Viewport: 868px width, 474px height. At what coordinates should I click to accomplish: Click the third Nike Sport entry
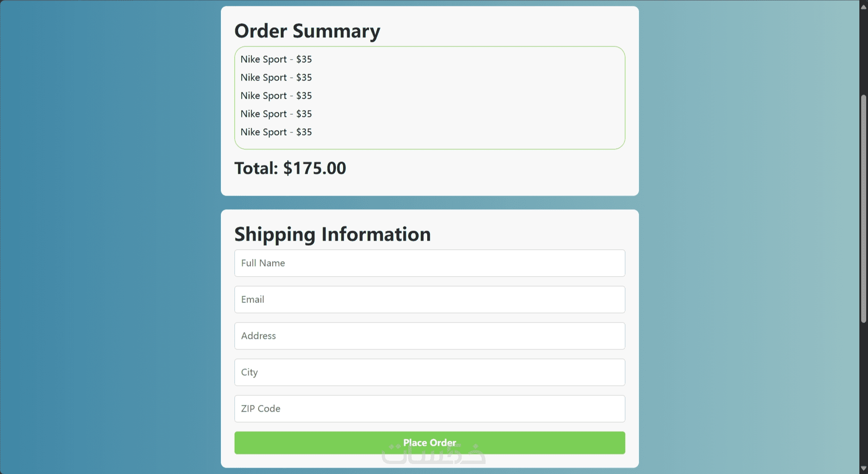(x=276, y=96)
